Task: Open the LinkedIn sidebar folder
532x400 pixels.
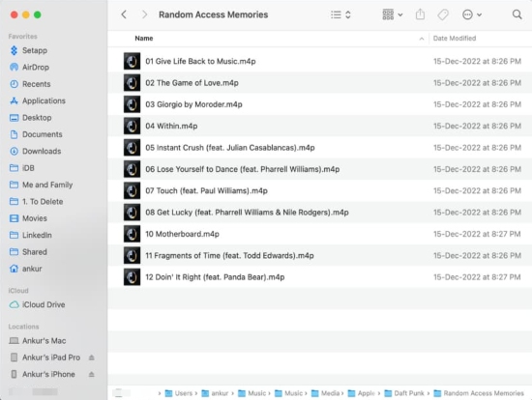Action: (x=31, y=235)
